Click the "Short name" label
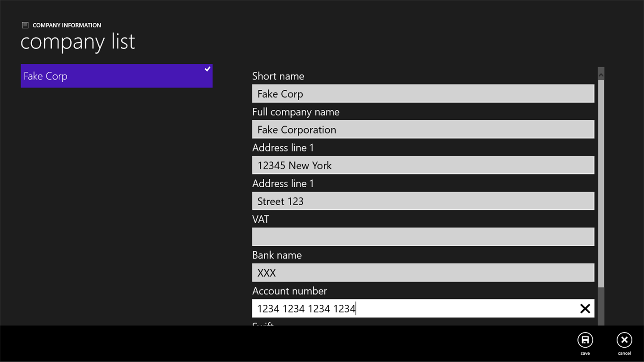The image size is (644, 362). pyautogui.click(x=278, y=76)
